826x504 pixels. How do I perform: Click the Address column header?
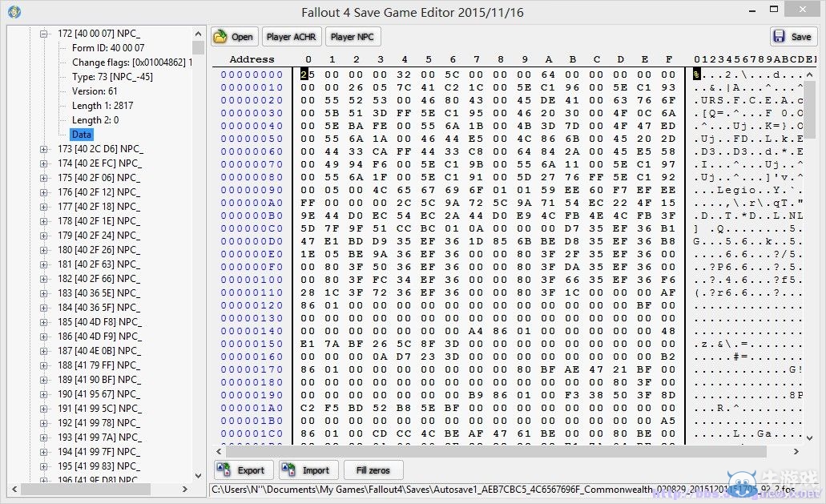pyautogui.click(x=252, y=59)
